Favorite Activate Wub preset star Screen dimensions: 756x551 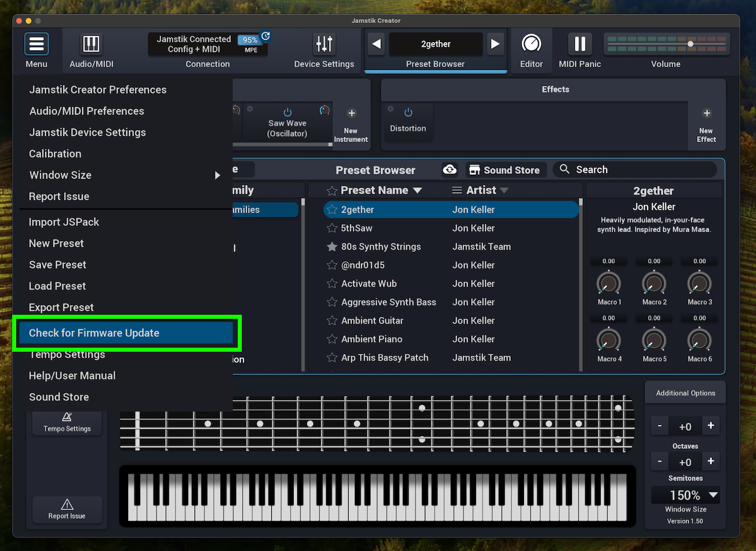pyautogui.click(x=332, y=284)
